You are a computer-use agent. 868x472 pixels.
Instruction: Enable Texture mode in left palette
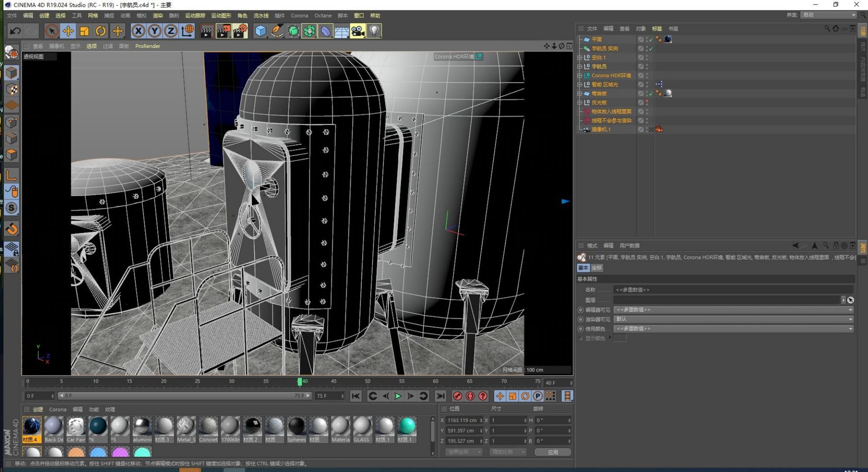point(12,90)
